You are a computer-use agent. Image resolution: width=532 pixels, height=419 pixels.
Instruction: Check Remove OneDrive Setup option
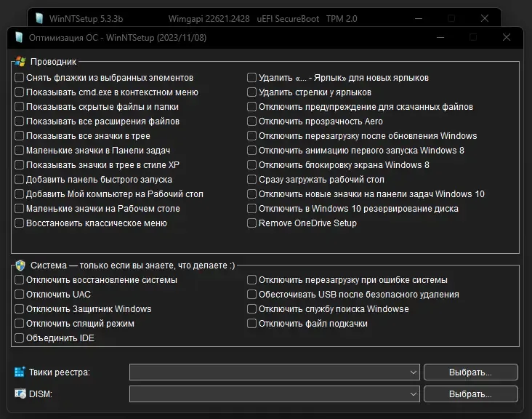(251, 223)
